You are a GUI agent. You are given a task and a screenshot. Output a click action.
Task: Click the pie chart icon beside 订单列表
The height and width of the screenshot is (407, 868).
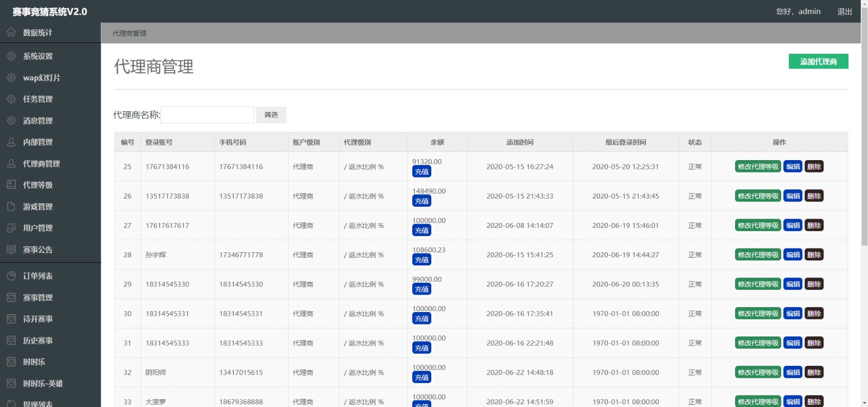(x=11, y=276)
